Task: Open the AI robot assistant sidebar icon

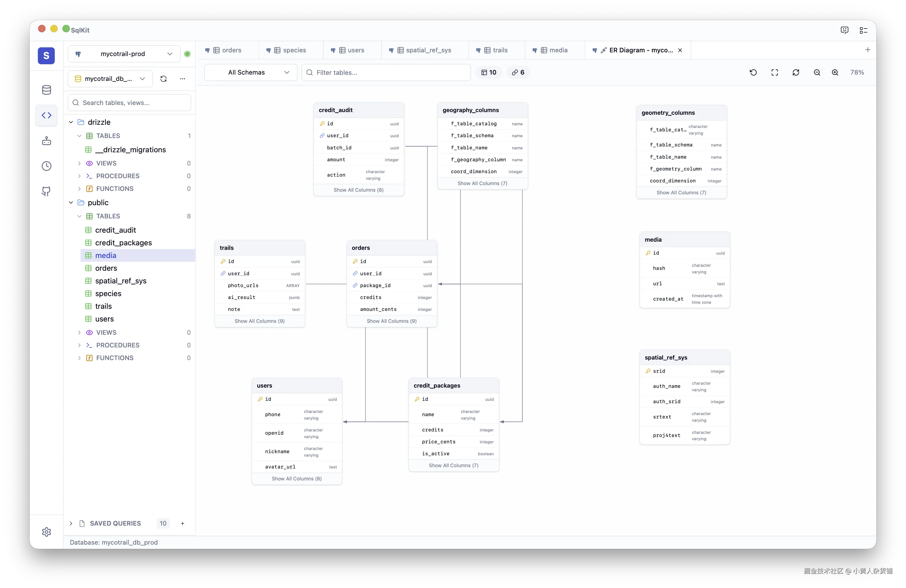Action: pos(47,141)
